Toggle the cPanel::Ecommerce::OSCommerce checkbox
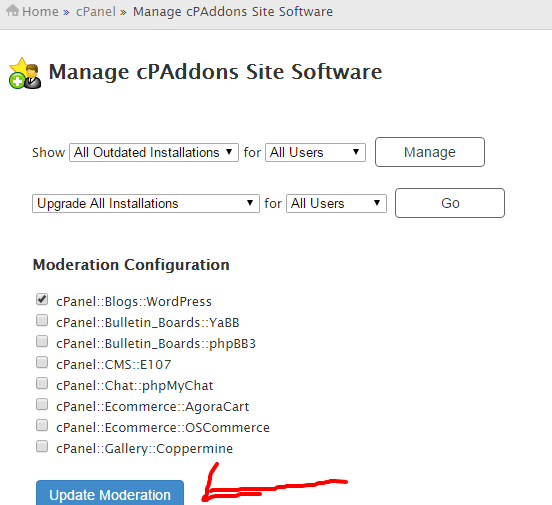The height and width of the screenshot is (505, 552). click(42, 425)
